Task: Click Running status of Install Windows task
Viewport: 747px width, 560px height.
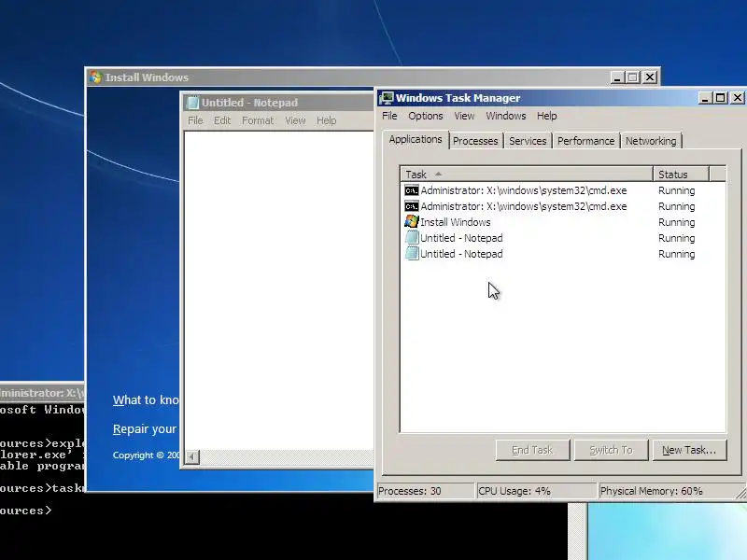Action: click(676, 222)
